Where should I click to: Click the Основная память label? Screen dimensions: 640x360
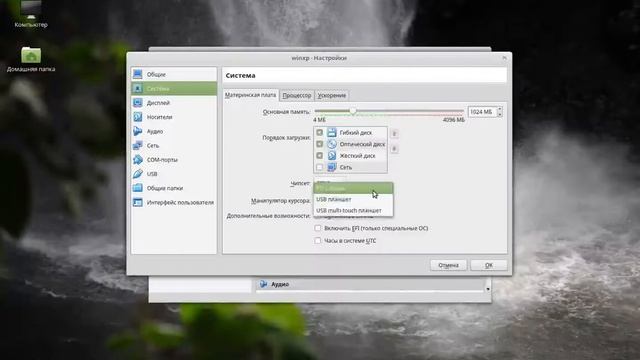click(286, 111)
